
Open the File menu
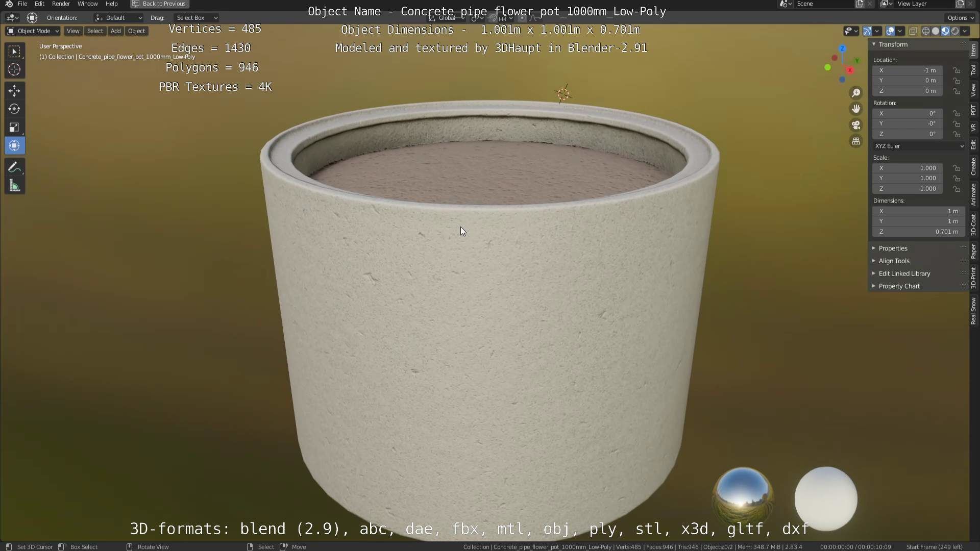[22, 4]
